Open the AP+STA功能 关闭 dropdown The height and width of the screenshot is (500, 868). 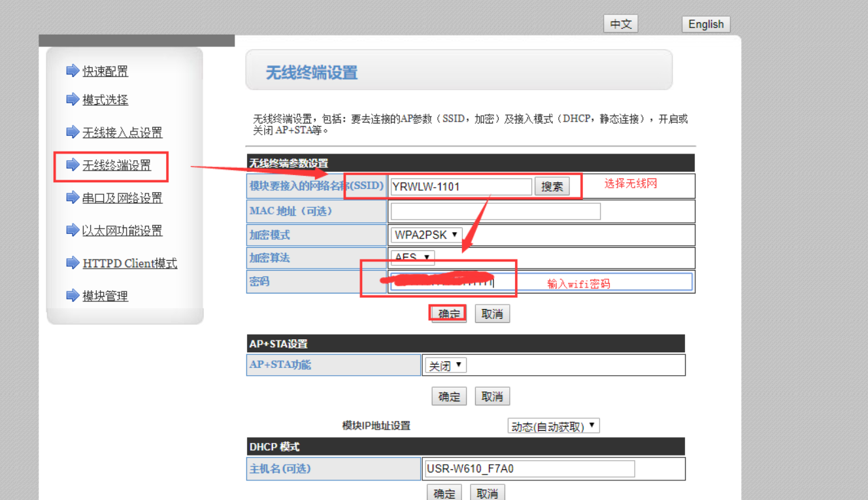(x=445, y=365)
